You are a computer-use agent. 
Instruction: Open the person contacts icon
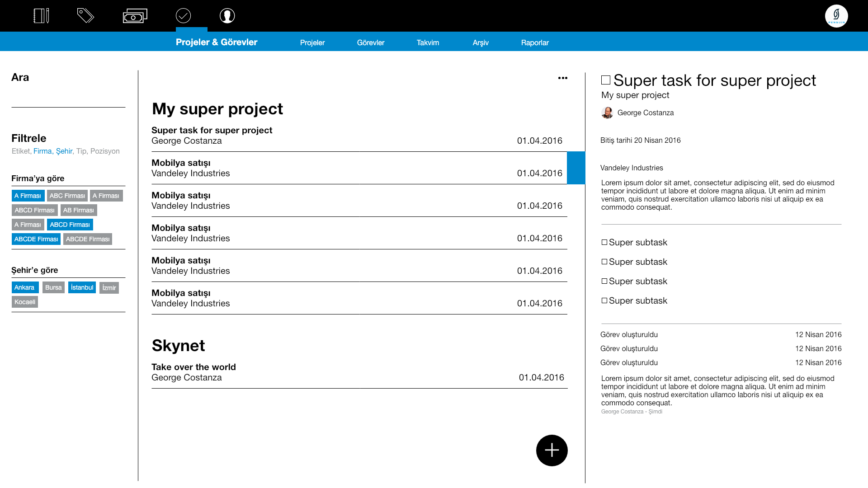(227, 16)
